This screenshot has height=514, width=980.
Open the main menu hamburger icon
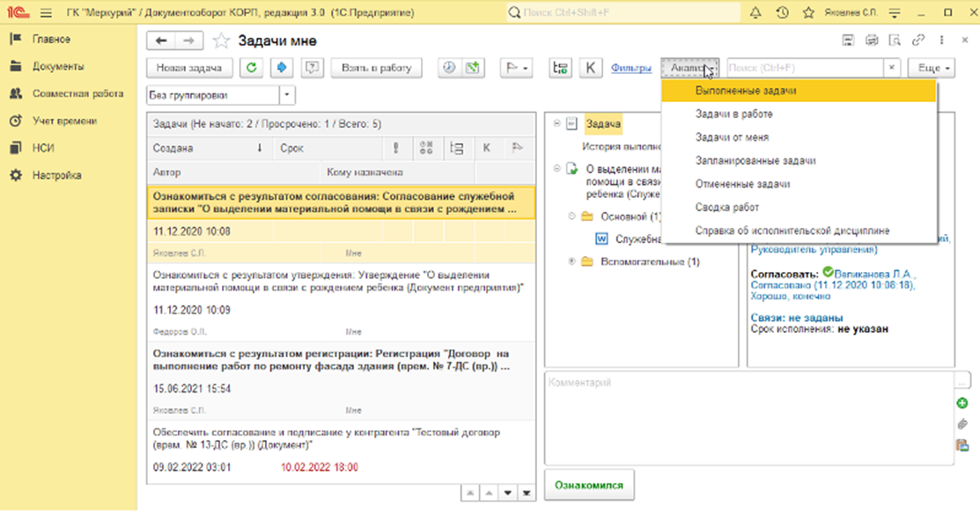46,12
